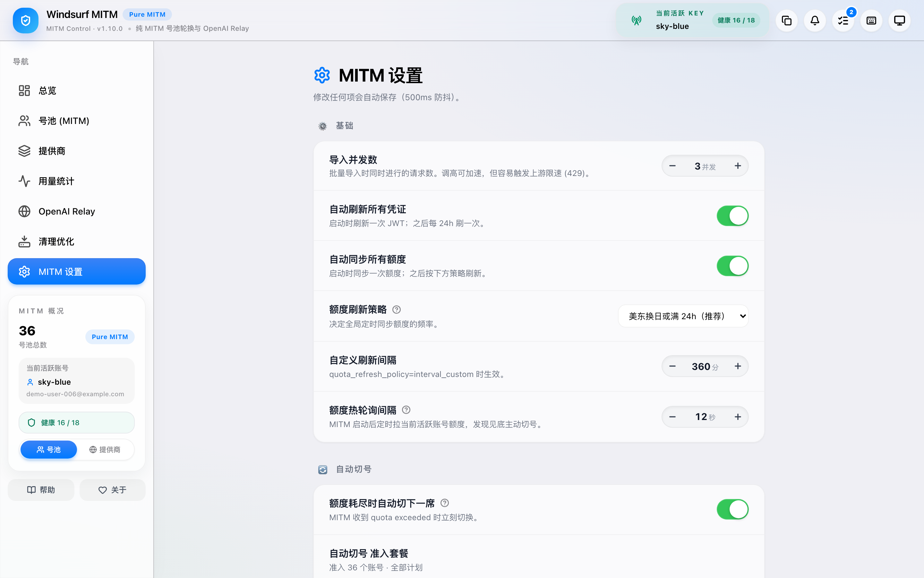Click gear icon next to MITM 设置 title
The height and width of the screenshot is (578, 924).
coord(322,75)
